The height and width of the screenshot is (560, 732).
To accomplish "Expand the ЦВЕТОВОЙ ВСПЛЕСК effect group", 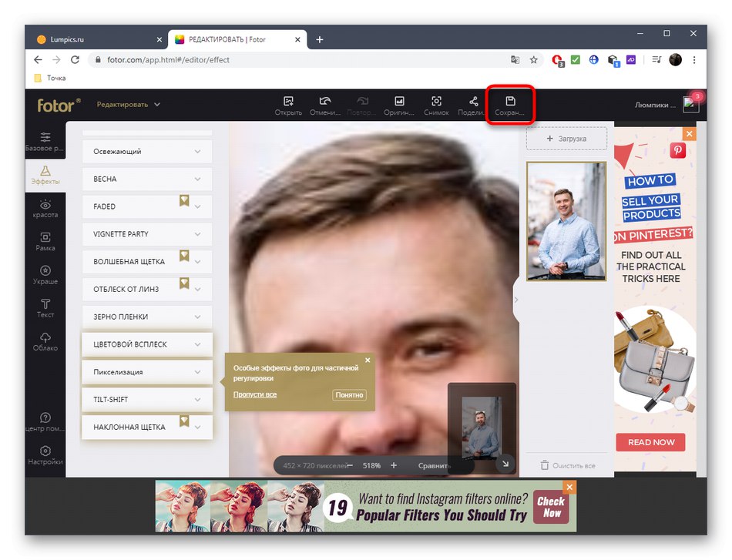I will [147, 344].
